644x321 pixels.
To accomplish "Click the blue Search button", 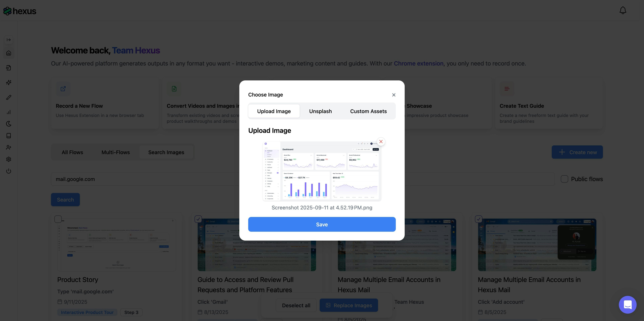I will click(65, 200).
